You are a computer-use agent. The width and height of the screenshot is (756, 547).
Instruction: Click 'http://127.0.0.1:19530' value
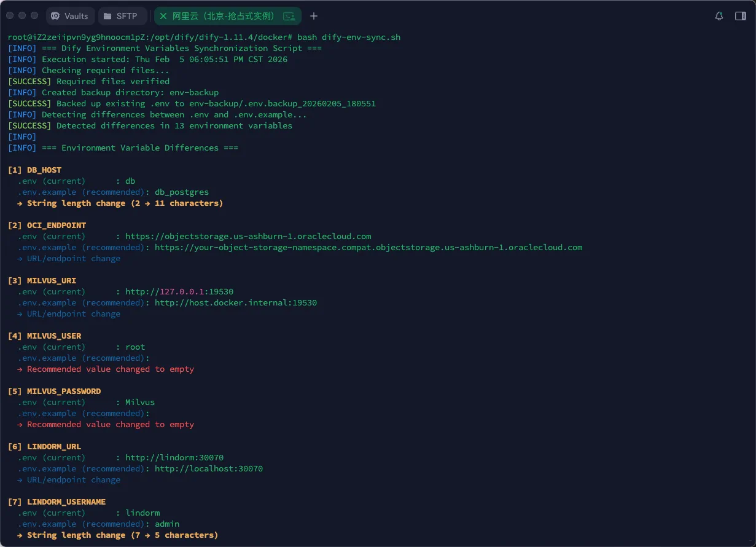179,291
